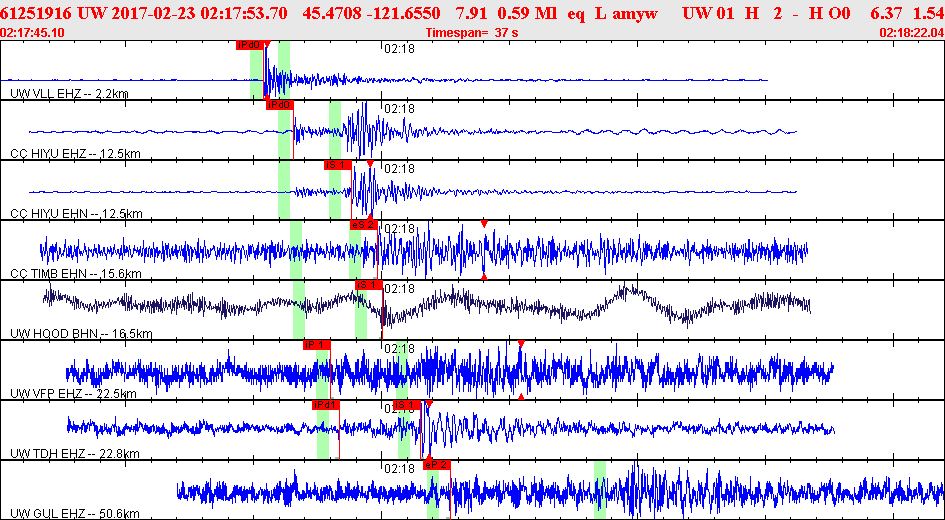945x520 pixels.
Task: Click the red triangle marker atop UW VLL trace
Action: 266,44
